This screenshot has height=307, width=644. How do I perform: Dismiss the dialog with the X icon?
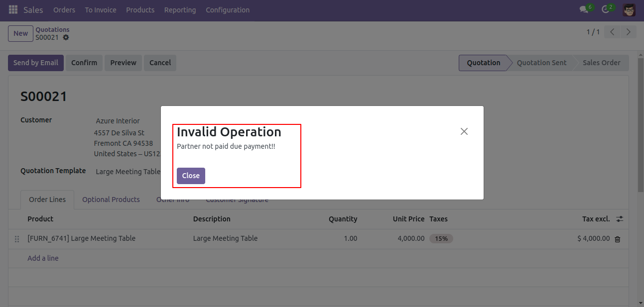[x=464, y=131]
